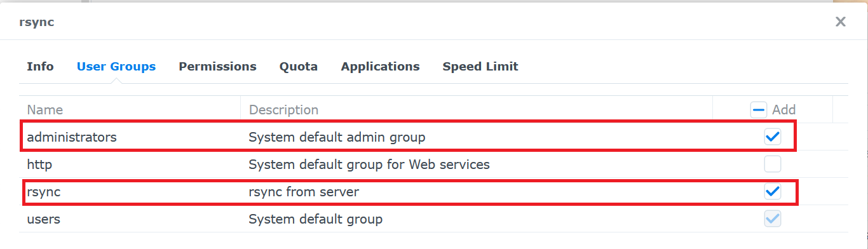Select the users group name
Image resolution: width=868 pixels, height=249 pixels.
[x=43, y=219]
